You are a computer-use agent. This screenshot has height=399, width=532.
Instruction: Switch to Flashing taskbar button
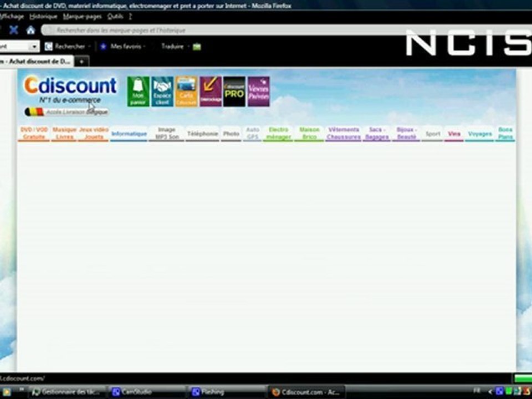[227, 392]
